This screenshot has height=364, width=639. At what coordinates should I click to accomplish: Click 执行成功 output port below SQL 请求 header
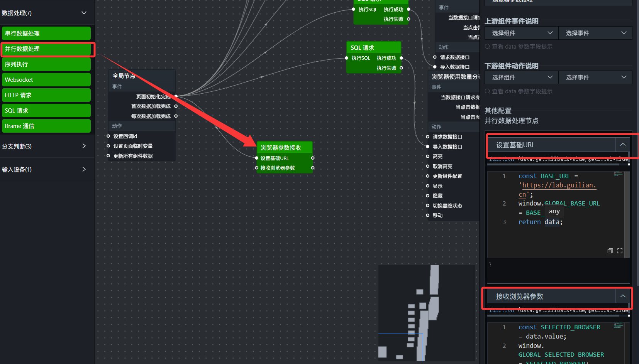[x=401, y=58]
